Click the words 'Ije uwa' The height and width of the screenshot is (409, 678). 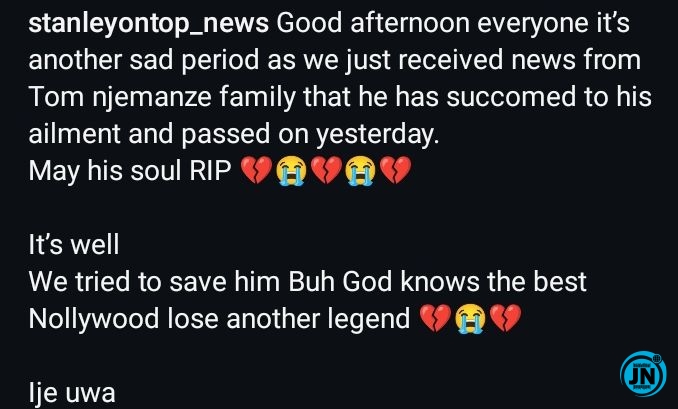coord(72,393)
